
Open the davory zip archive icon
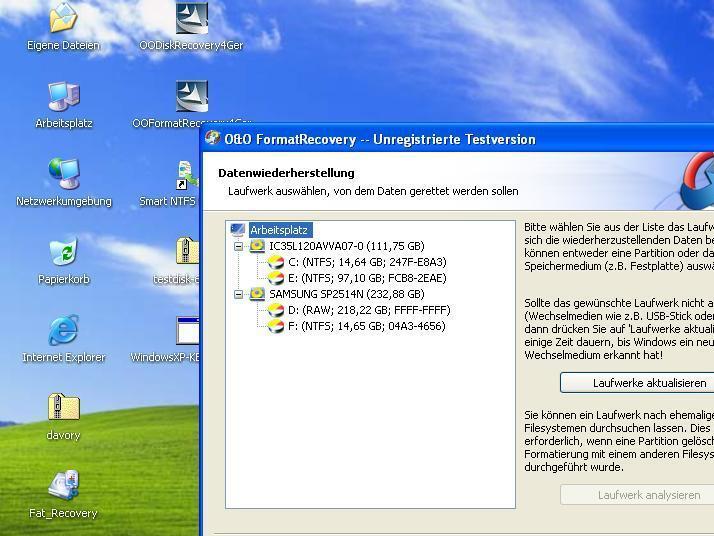coord(63,409)
